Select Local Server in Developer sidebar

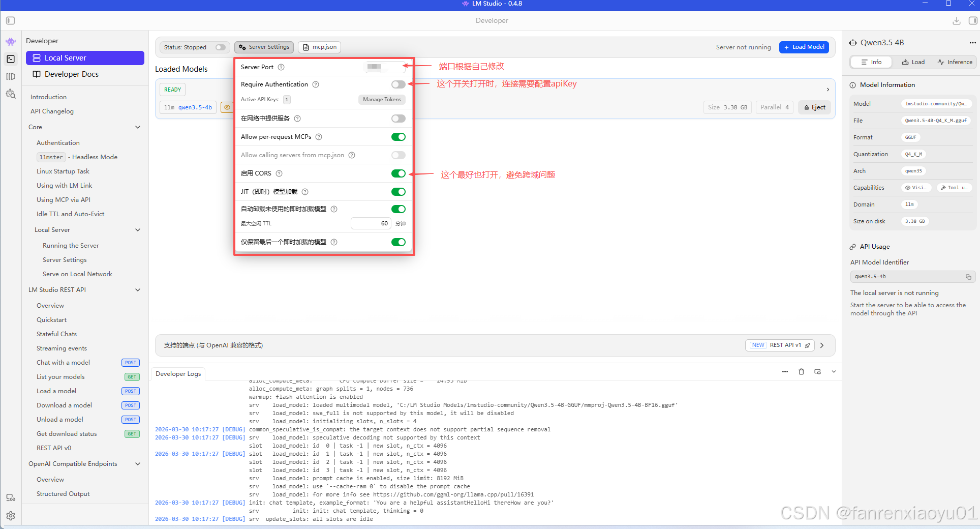click(x=85, y=58)
